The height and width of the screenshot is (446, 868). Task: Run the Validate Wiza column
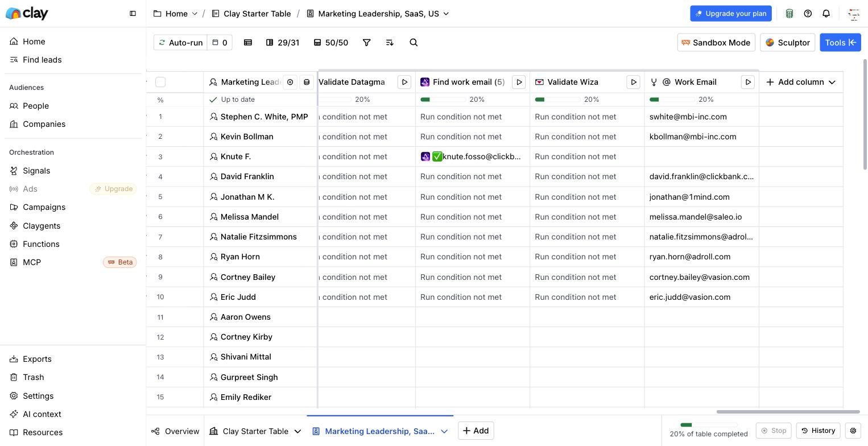pos(633,82)
